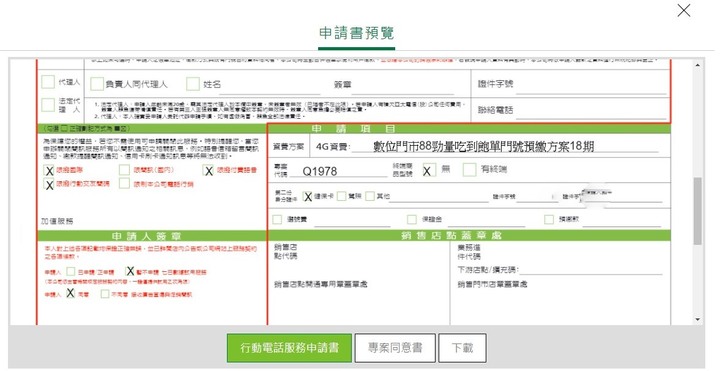Tick the 選號費 checkbox
This screenshot has height=371, width=720.
[x=277, y=219]
